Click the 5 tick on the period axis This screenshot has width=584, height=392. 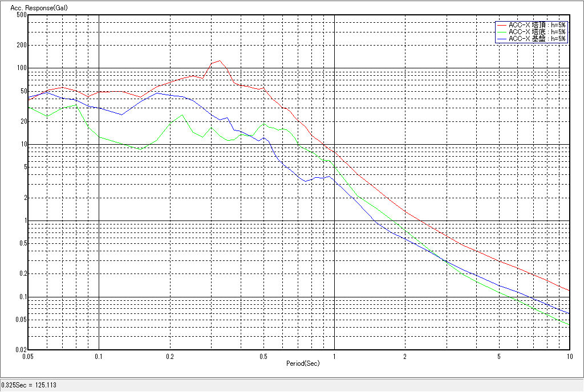point(498,356)
